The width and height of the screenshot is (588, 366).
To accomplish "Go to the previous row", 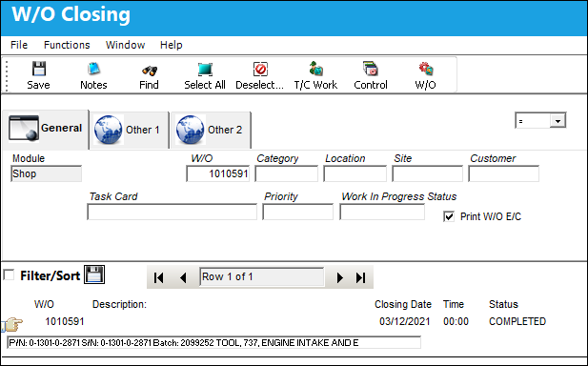I will pyautogui.click(x=183, y=277).
